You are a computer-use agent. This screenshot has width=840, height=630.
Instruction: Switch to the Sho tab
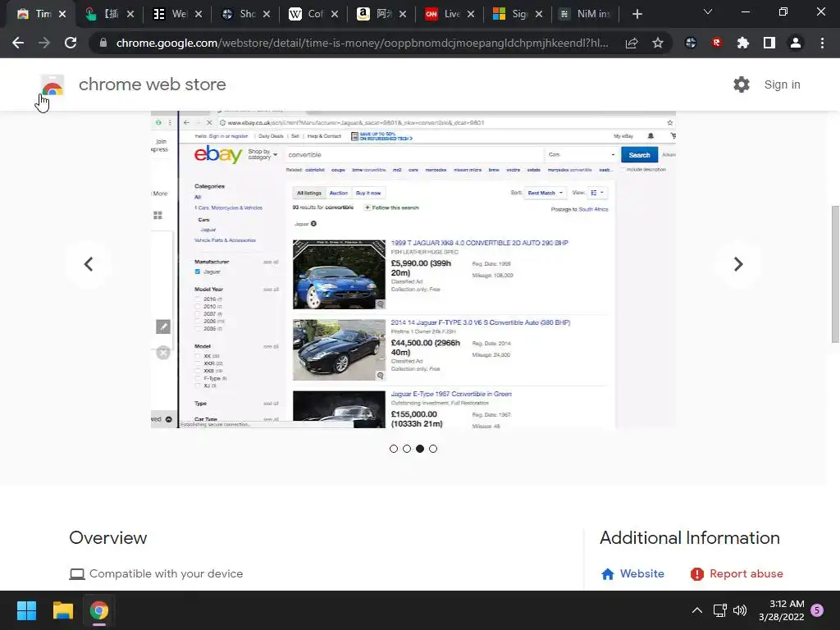tap(245, 14)
